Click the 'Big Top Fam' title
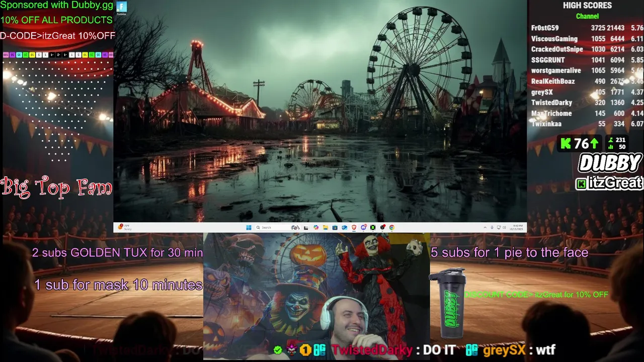The width and height of the screenshot is (644, 362). (56, 187)
